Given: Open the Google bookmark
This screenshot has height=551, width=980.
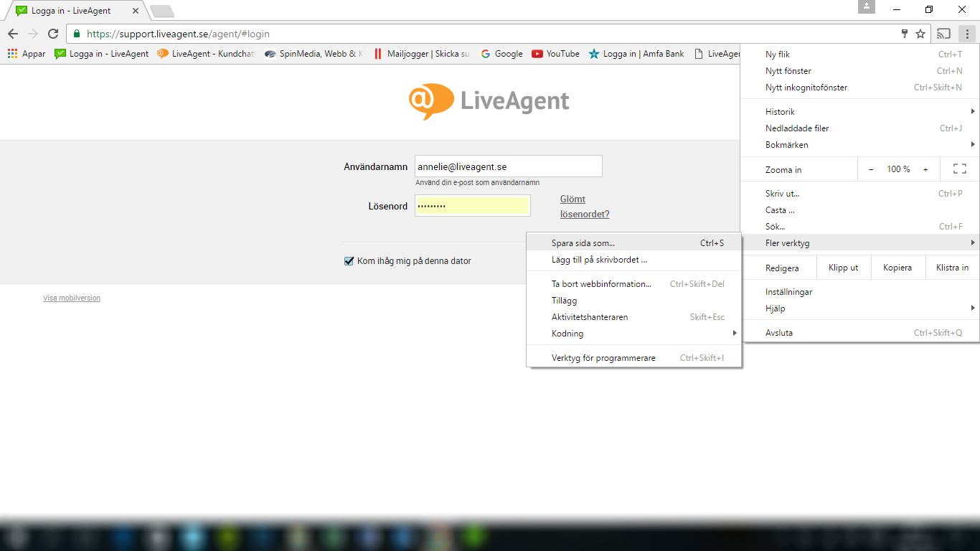Looking at the screenshot, I should (501, 54).
